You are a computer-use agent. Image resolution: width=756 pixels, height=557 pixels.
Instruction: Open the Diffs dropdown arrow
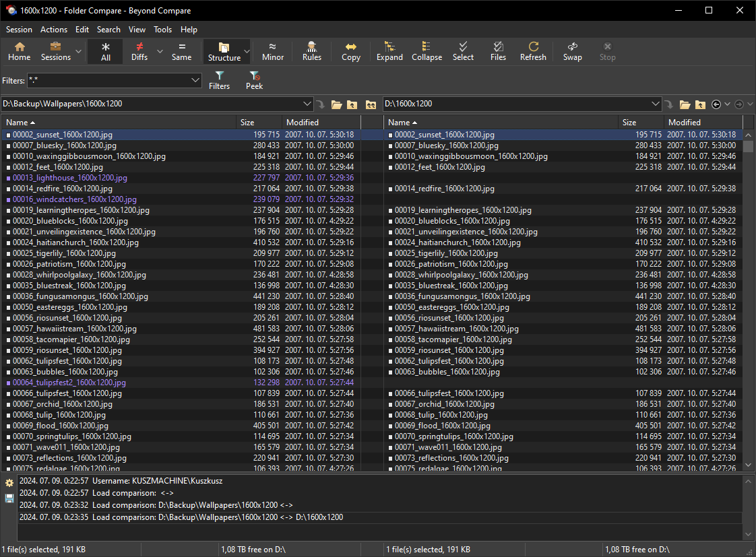(x=160, y=52)
